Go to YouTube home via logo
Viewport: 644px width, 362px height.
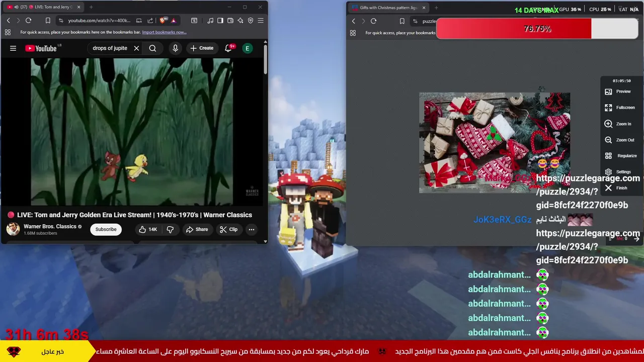(42, 48)
